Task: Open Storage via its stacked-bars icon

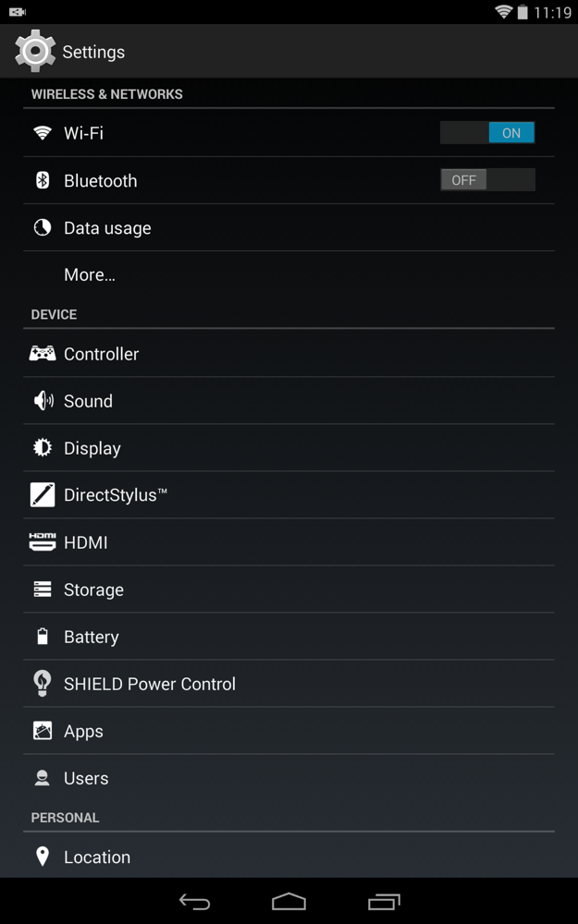Action: 43,590
